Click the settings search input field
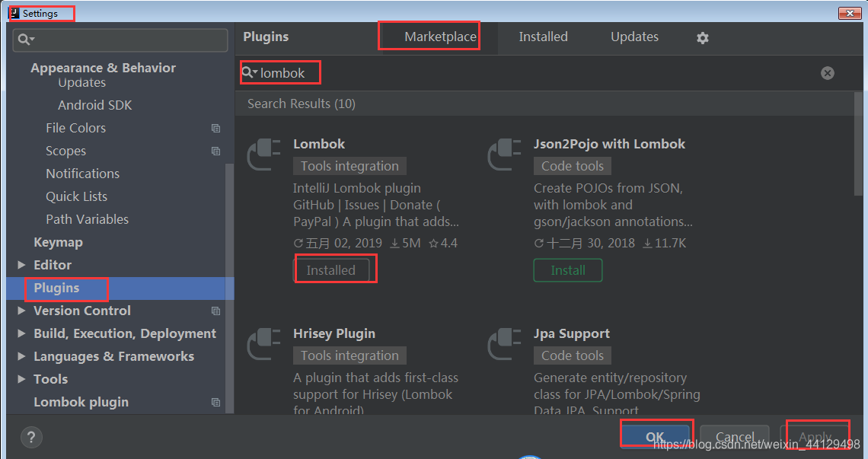Image resolution: width=868 pixels, height=459 pixels. coord(120,40)
